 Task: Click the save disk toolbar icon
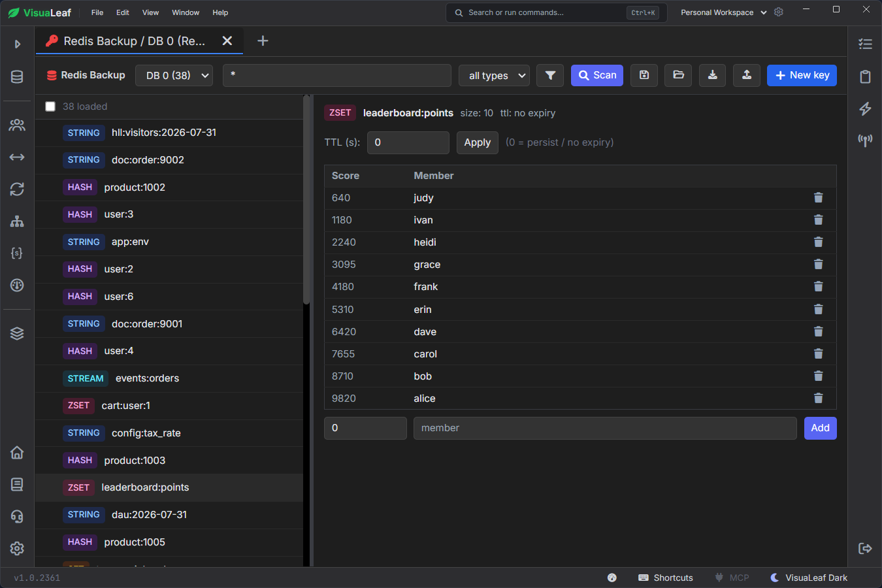pos(644,76)
